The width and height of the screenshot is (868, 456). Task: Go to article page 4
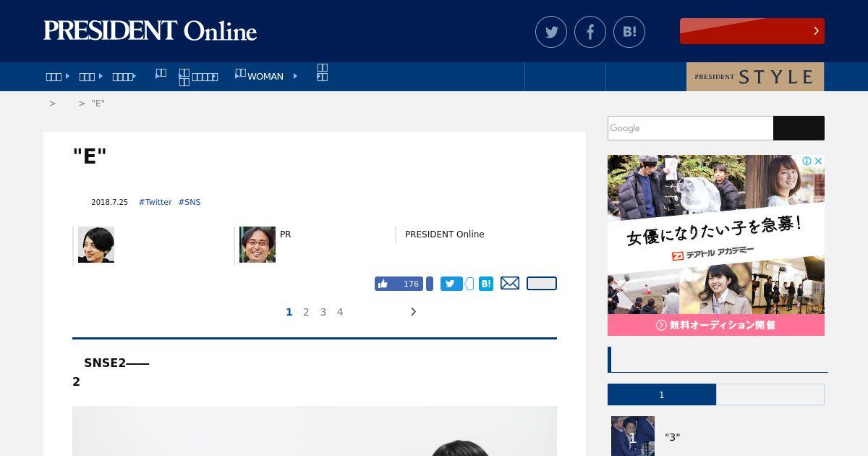340,312
